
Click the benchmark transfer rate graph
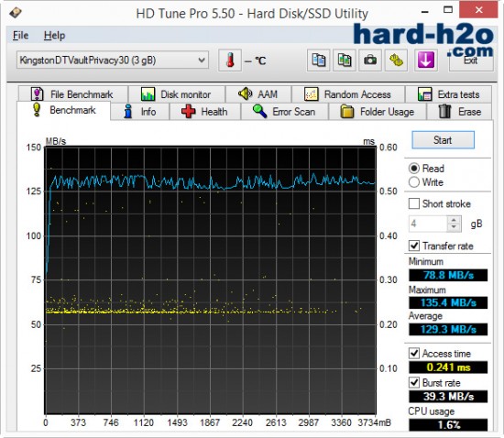pos(210,280)
